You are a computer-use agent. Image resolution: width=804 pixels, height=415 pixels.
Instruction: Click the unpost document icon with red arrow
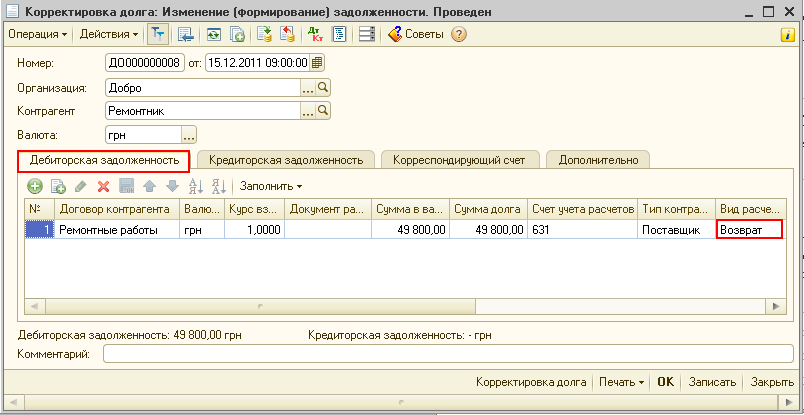287,34
